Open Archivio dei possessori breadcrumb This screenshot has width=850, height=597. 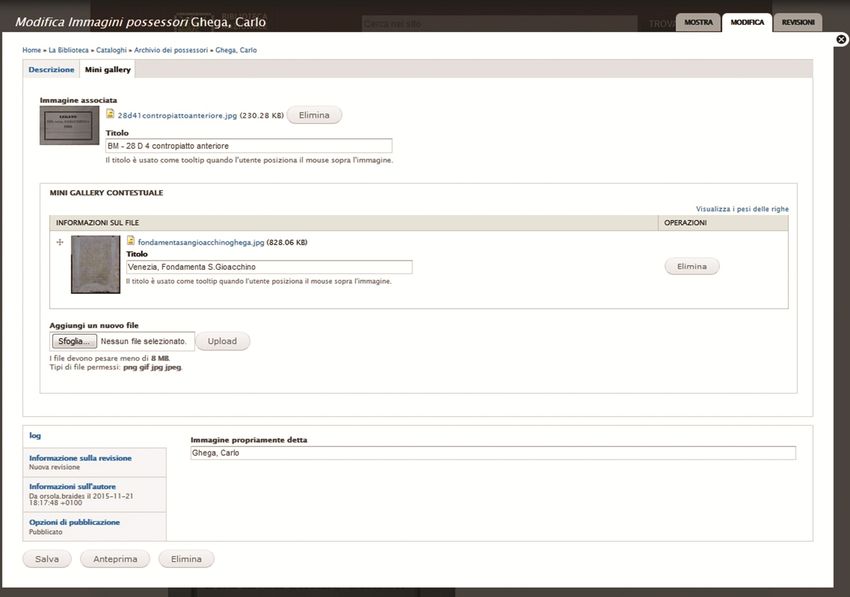[x=171, y=50]
